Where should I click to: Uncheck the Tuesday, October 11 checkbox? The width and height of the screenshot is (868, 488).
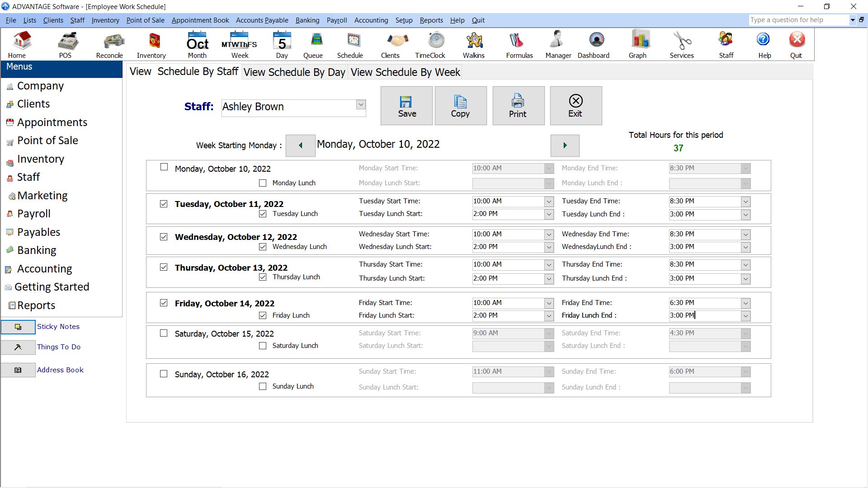click(164, 204)
